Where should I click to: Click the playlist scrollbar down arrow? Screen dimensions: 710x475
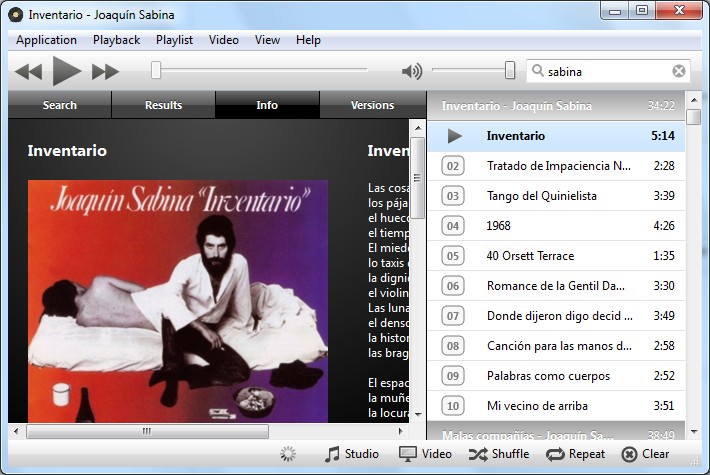pos(694,432)
